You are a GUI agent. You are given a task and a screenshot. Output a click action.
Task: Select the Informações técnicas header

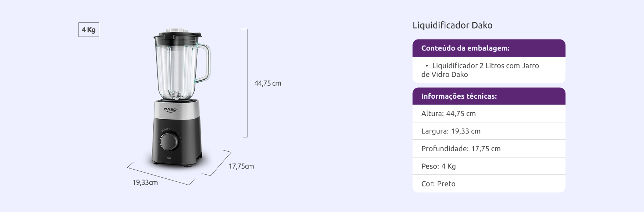[489, 96]
